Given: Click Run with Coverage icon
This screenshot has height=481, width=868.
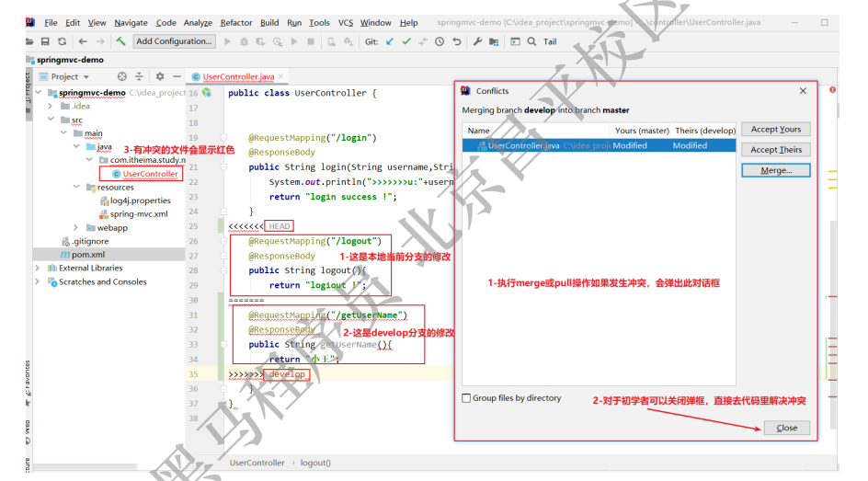Looking at the screenshot, I should pos(260,41).
